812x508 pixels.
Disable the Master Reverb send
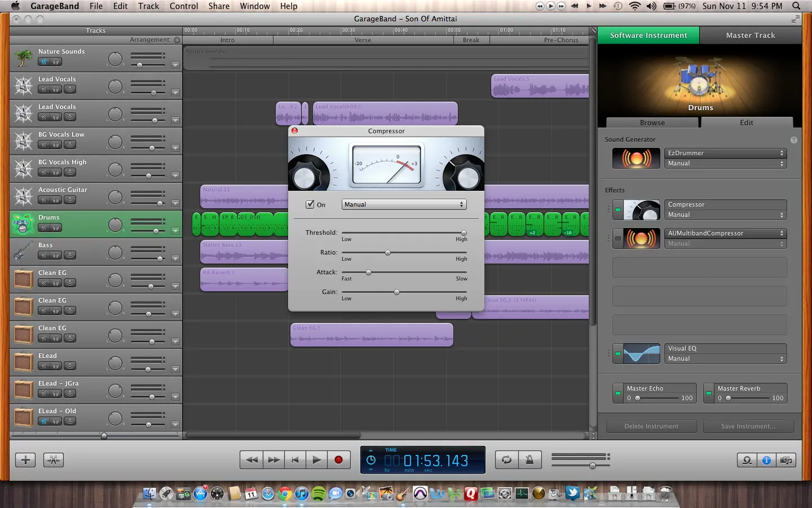tap(709, 393)
